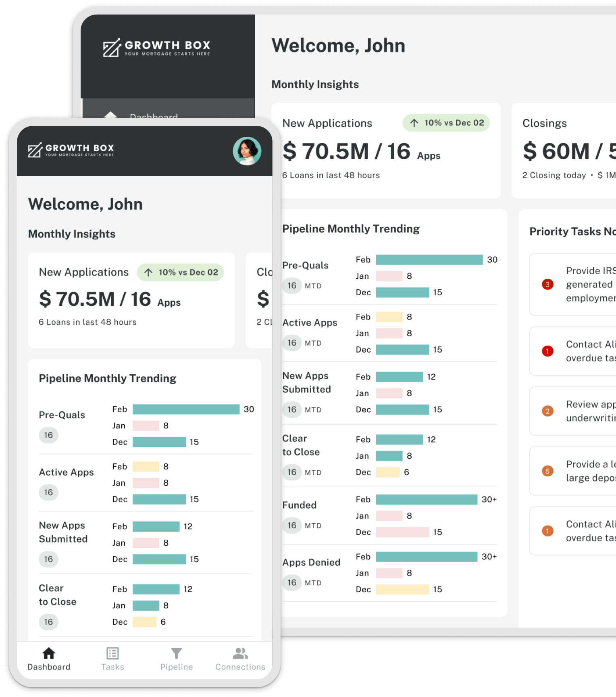This screenshot has width=616, height=697.
Task: Click the 'Monthly Insights' heading on the phone
Action: click(72, 234)
